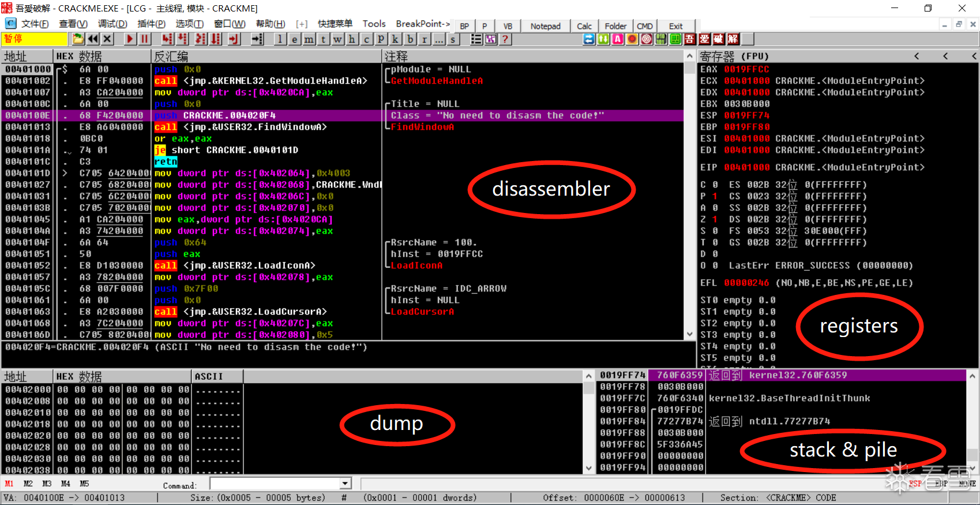Click the CMD button
This screenshot has height=505, width=980.
tap(645, 26)
